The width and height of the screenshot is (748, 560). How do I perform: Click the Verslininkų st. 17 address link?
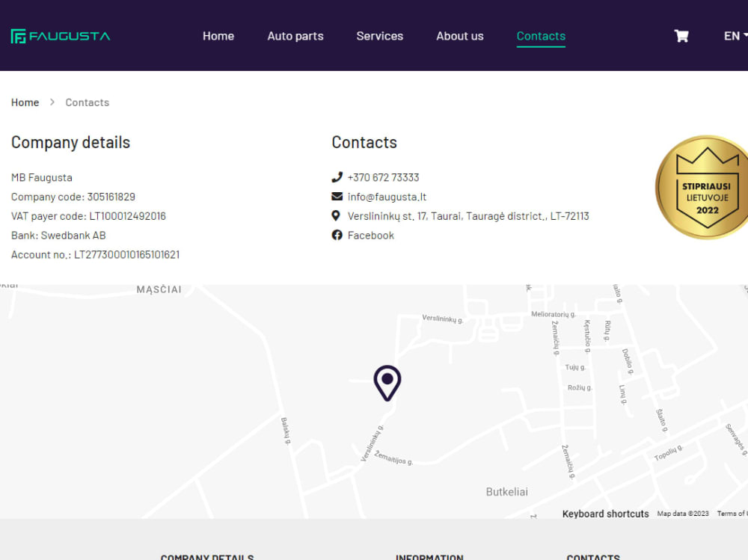(468, 216)
